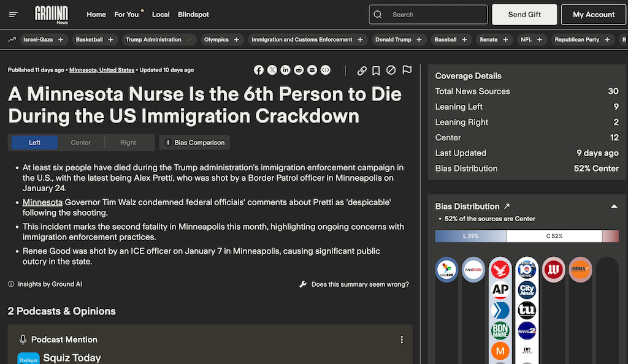The image size is (628, 364).
Task: Open the orange M source icon
Action: pyautogui.click(x=500, y=351)
